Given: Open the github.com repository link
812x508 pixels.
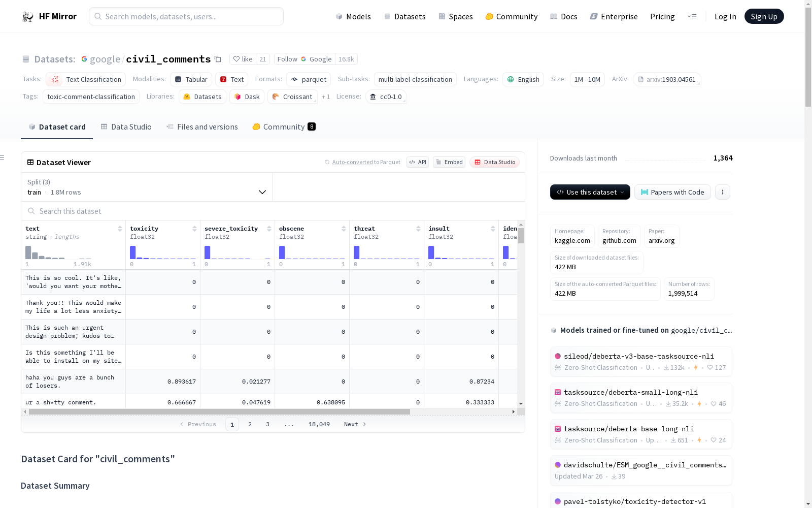Looking at the screenshot, I should click(x=619, y=236).
